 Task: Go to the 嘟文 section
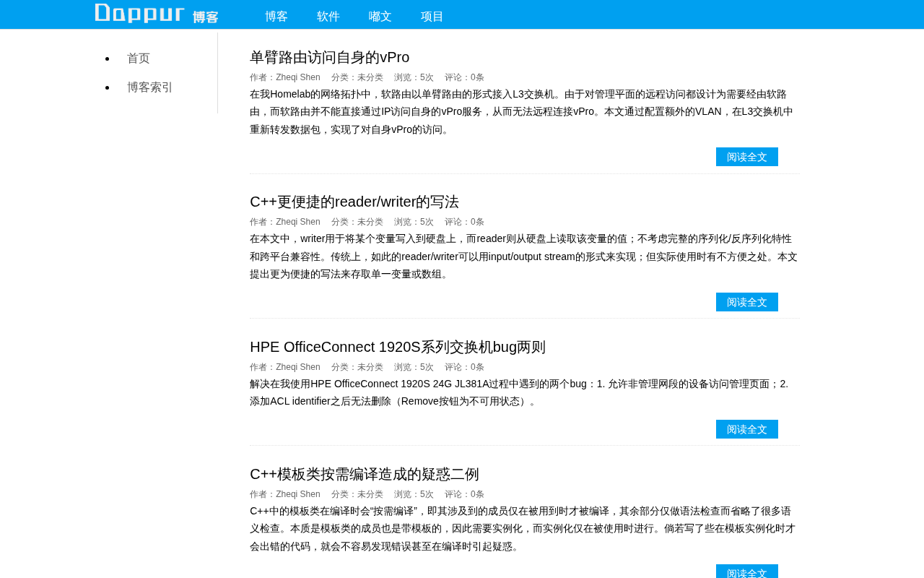(380, 16)
